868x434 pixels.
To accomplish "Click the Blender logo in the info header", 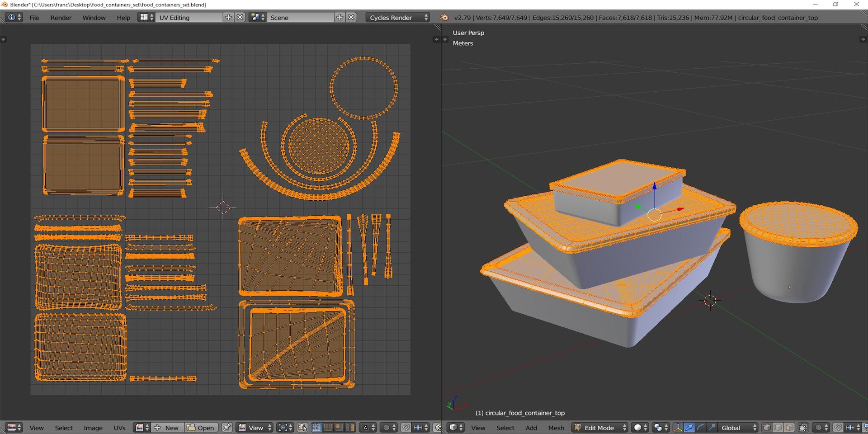I will click(444, 17).
